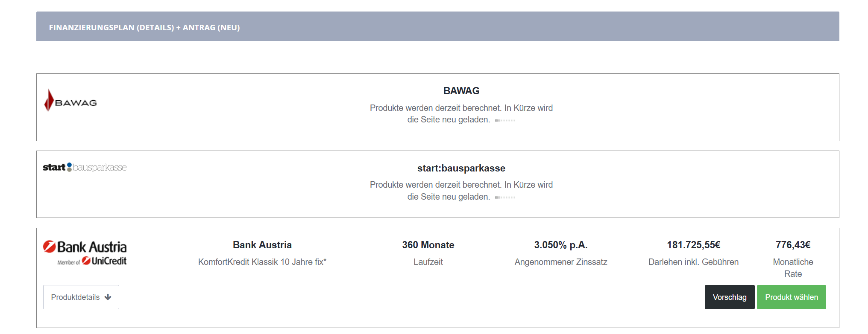Click the start:bausparkasse loading progress indicator
The height and width of the screenshot is (334, 868).
[x=505, y=197]
